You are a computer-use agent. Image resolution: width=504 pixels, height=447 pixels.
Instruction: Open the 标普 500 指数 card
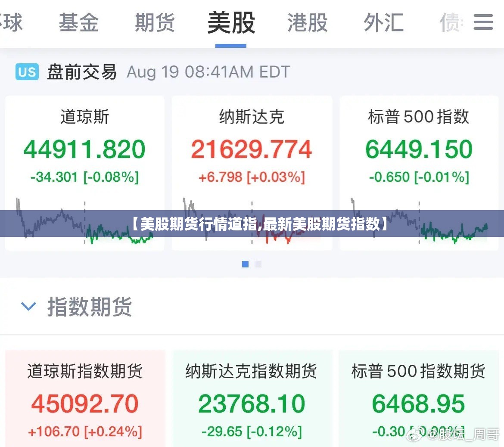419,173
